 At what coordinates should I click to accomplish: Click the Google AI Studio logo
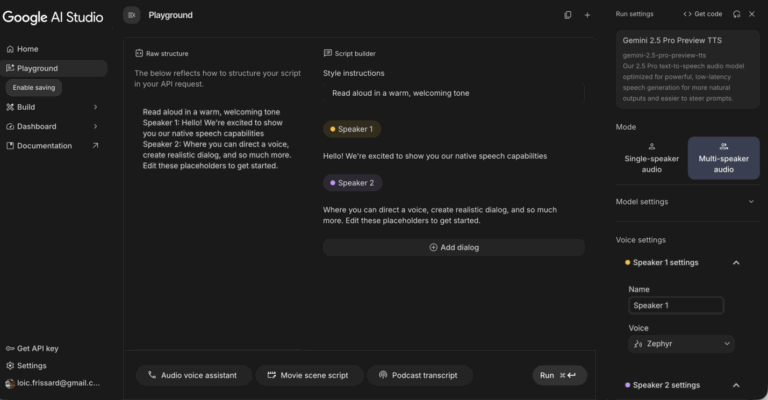point(53,17)
